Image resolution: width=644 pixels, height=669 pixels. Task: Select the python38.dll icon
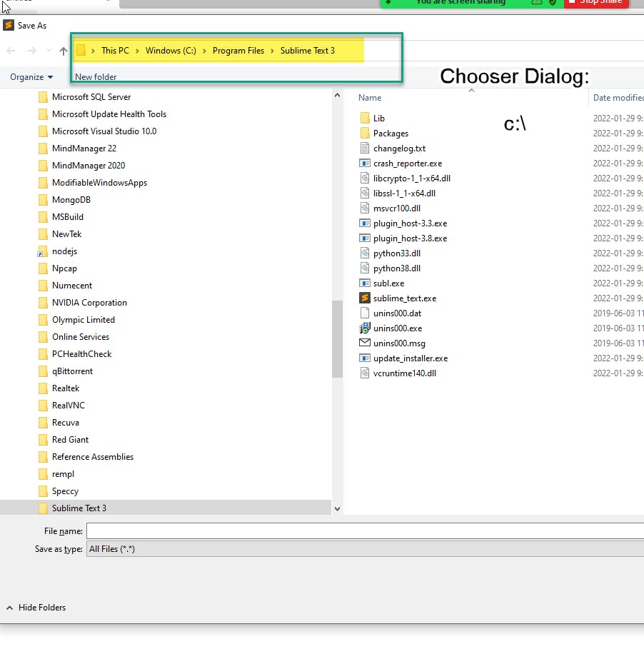point(365,268)
